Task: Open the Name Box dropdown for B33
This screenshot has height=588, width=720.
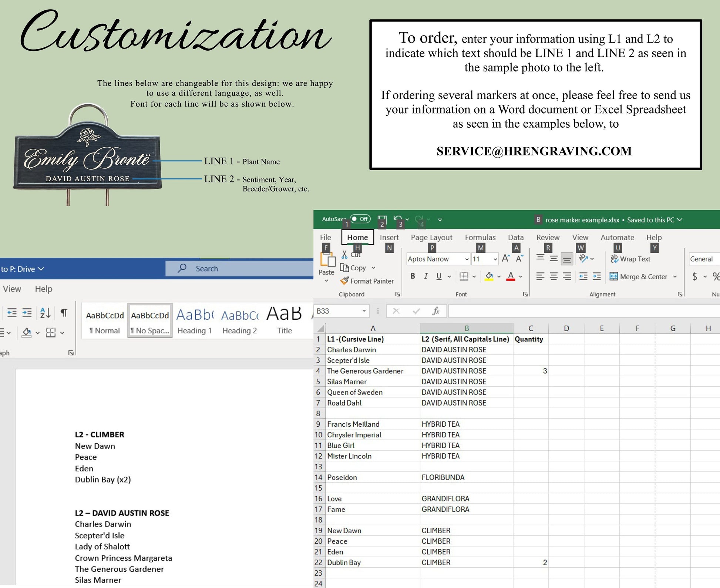Action: click(364, 311)
